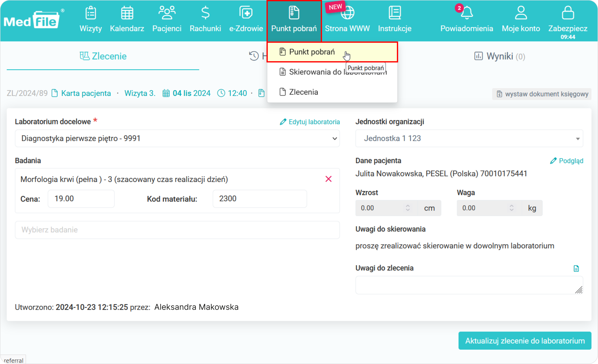Screen dimensions: 598x364
Task: Click the red notification badge 2
Action: coord(459,8)
